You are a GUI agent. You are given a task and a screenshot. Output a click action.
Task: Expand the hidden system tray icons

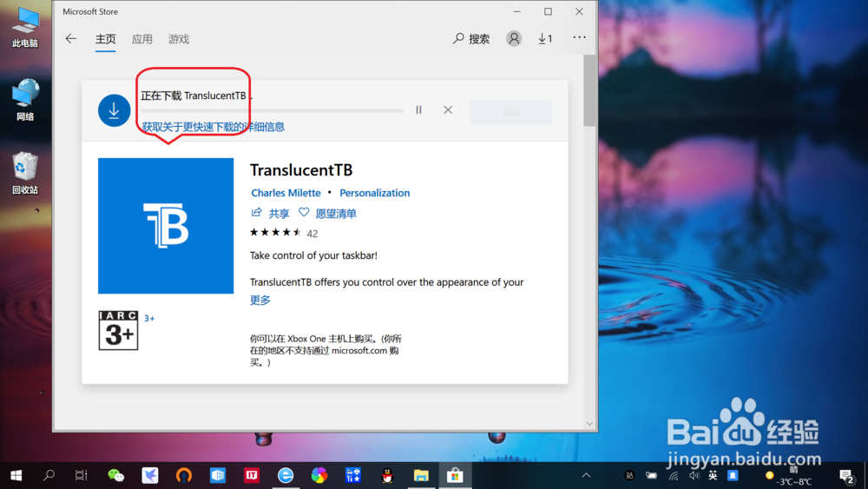[586, 475]
